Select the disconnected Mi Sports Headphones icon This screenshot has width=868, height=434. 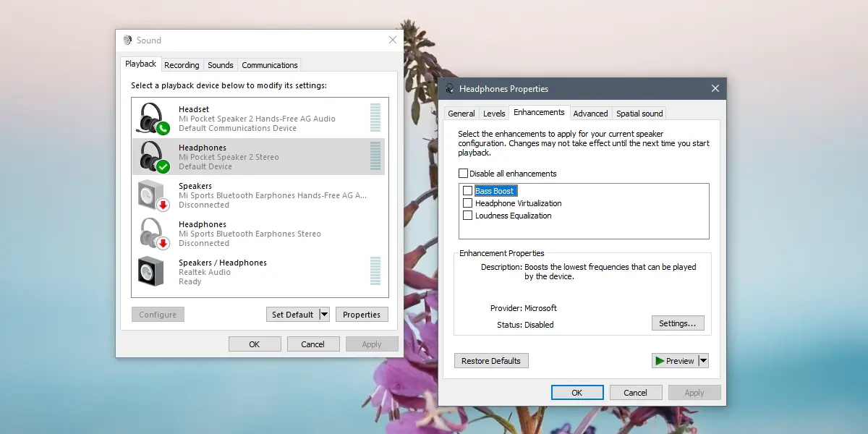click(153, 233)
